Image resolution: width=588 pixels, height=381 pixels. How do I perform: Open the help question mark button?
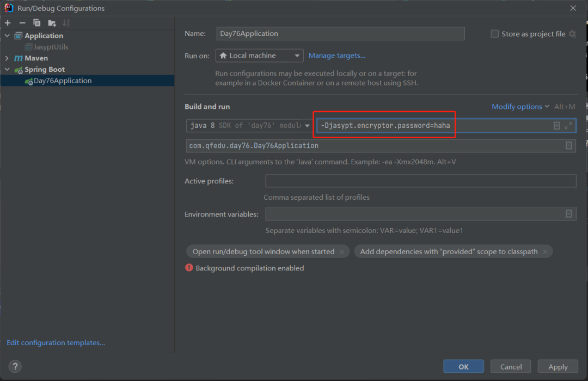point(15,366)
